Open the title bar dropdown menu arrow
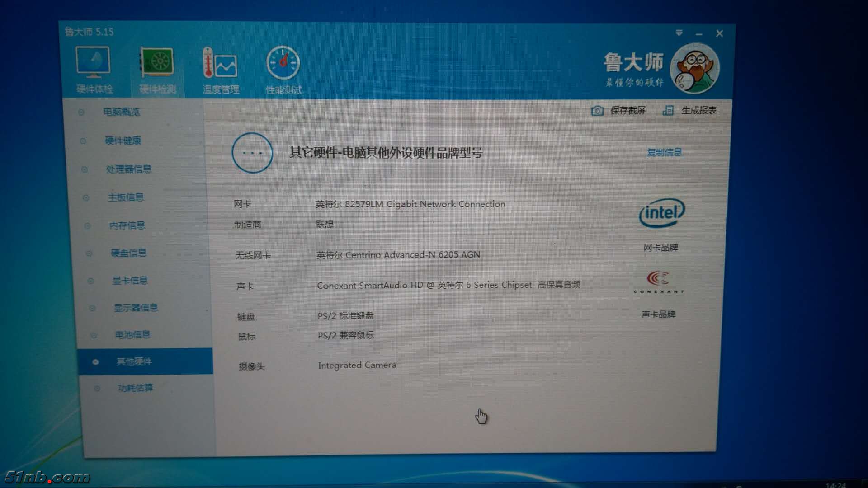868x488 pixels. (x=679, y=33)
